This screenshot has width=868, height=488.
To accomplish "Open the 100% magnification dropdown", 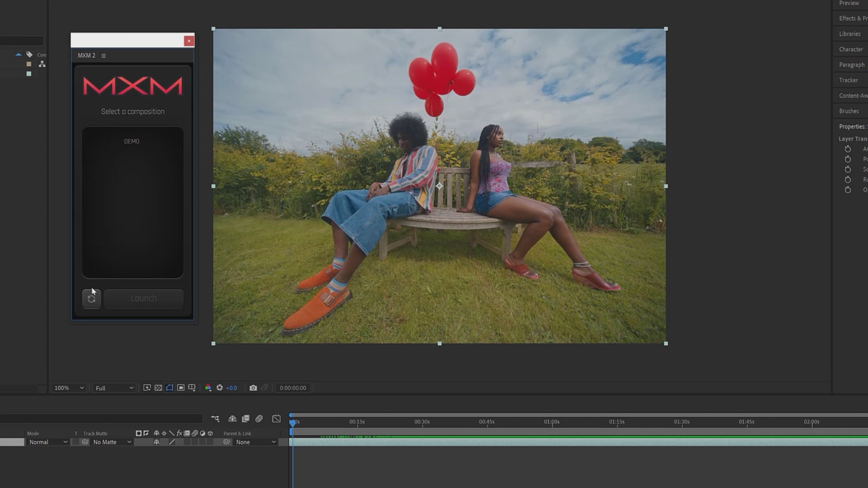I will [69, 388].
